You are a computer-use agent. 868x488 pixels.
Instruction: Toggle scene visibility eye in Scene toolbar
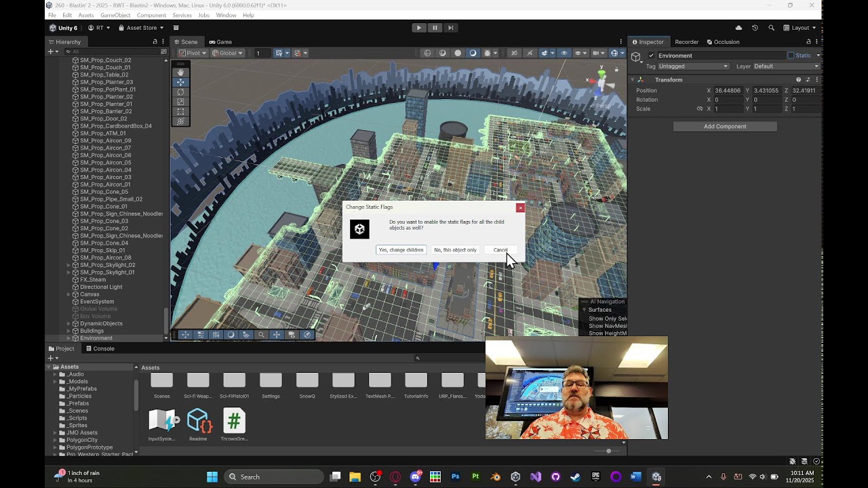pyautogui.click(x=564, y=53)
